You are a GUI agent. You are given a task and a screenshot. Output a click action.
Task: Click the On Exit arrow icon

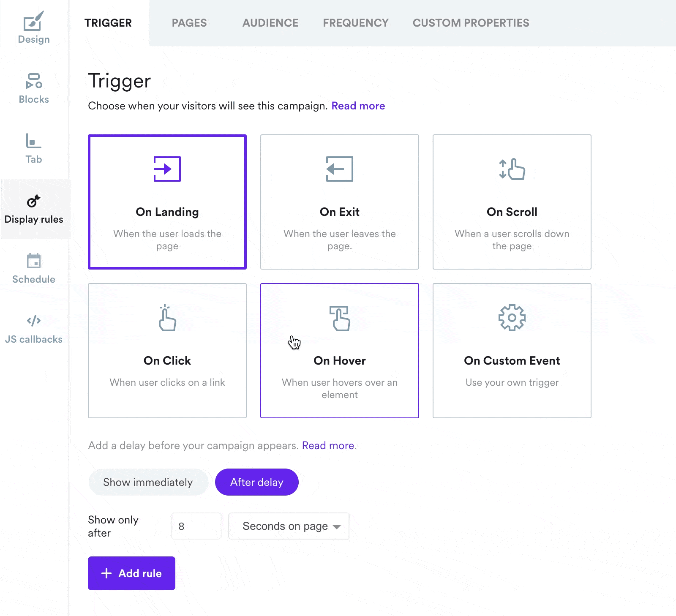pyautogui.click(x=340, y=169)
